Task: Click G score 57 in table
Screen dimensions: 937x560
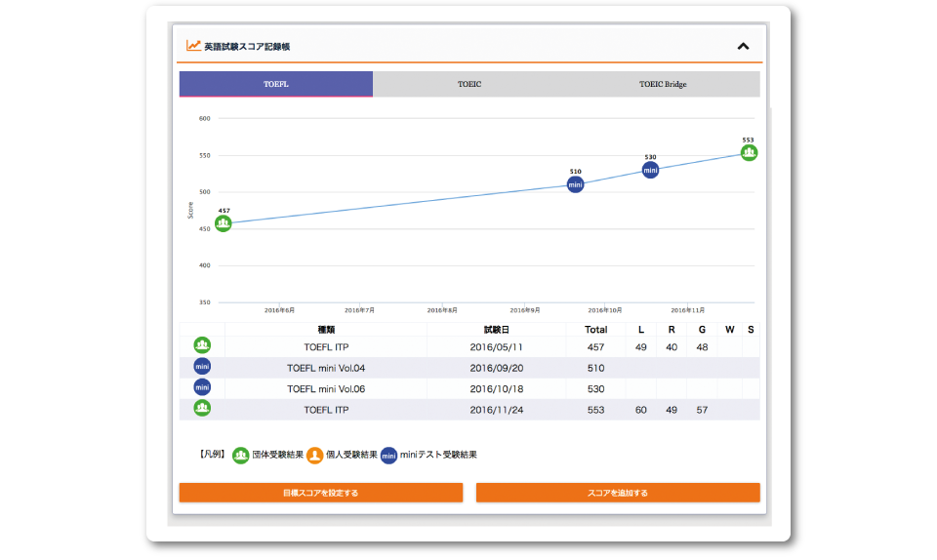Action: [x=702, y=410]
